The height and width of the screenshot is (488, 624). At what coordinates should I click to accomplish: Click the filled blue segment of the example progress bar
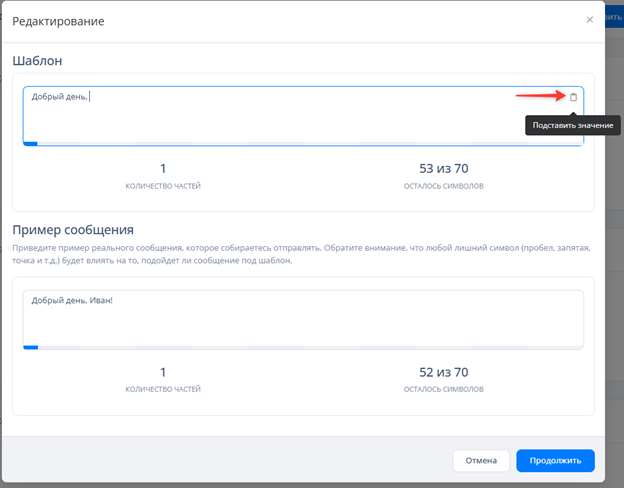click(x=30, y=347)
